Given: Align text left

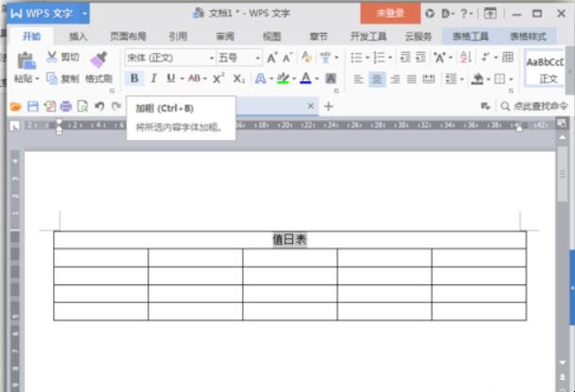Looking at the screenshot, I should (358, 78).
